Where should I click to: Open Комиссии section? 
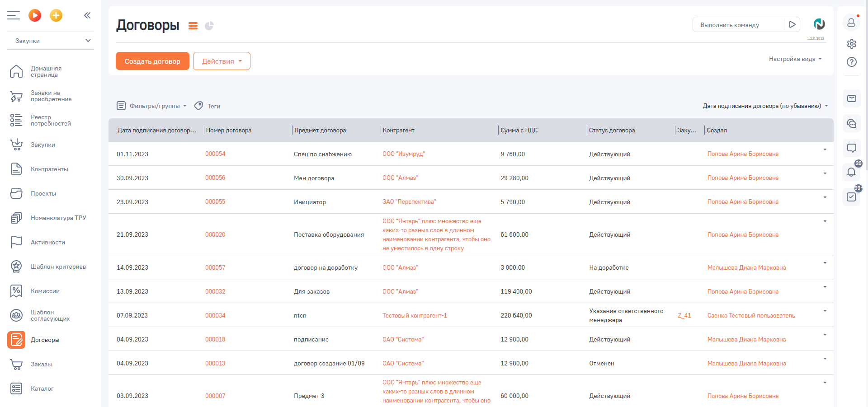tap(50, 291)
